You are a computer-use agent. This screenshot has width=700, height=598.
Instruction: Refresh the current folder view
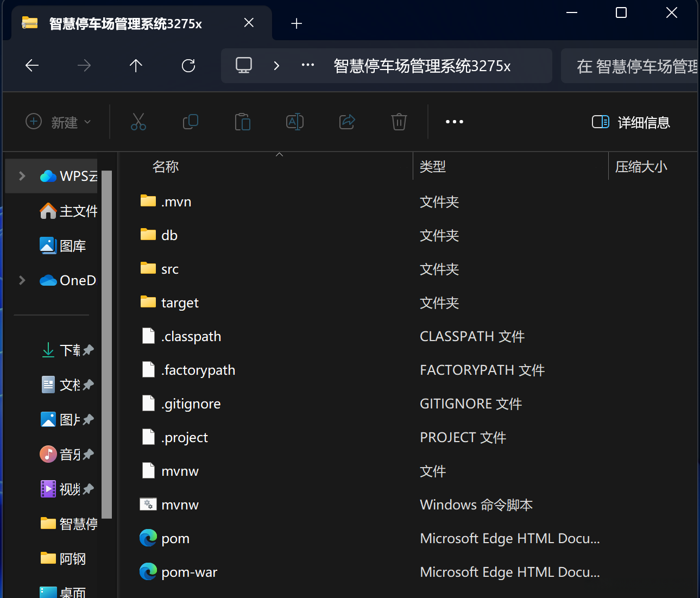tap(188, 66)
